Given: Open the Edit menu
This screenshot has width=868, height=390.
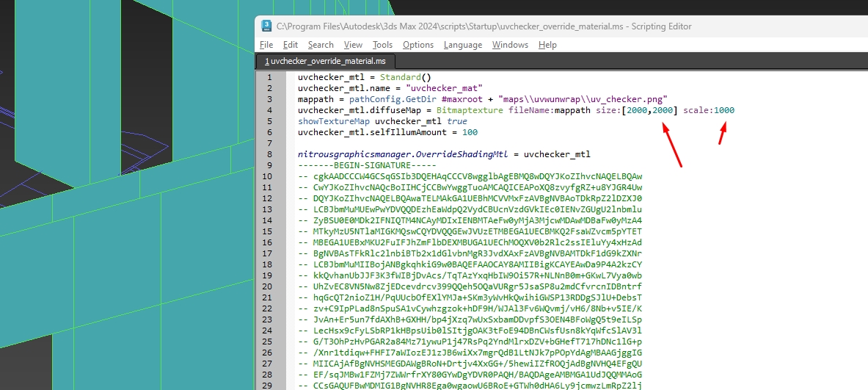Looking at the screenshot, I should 291,45.
